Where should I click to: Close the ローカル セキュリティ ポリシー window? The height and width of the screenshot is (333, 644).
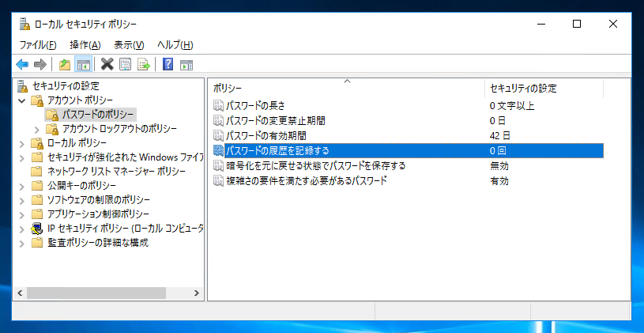click(612, 25)
